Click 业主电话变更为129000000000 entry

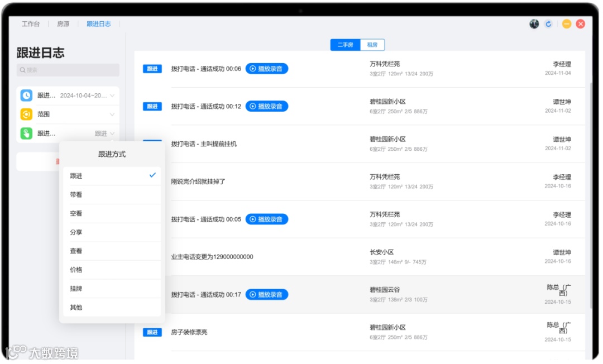pyautogui.click(x=212, y=257)
